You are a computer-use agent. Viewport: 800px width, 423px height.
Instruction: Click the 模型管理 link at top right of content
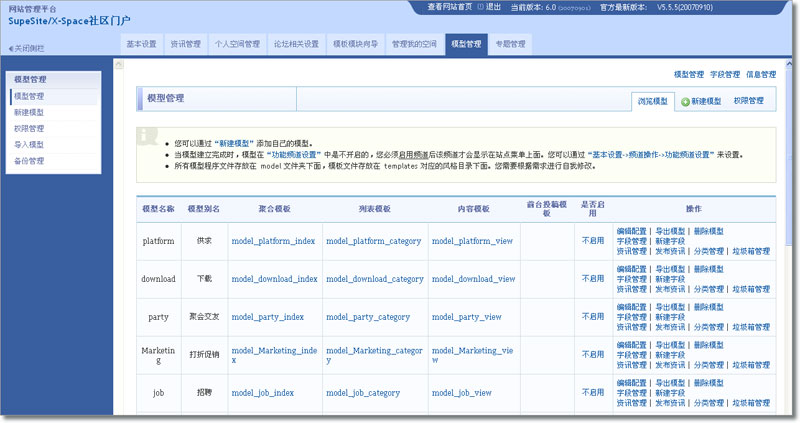[x=689, y=74]
